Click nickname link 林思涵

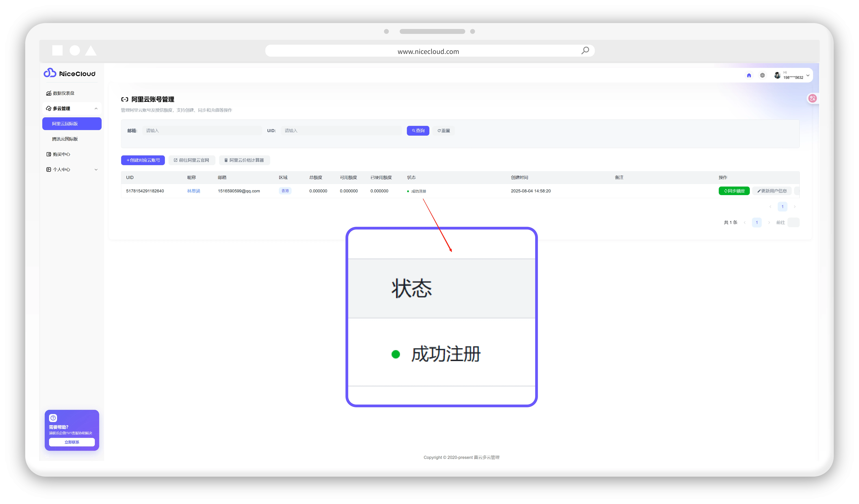pyautogui.click(x=194, y=191)
